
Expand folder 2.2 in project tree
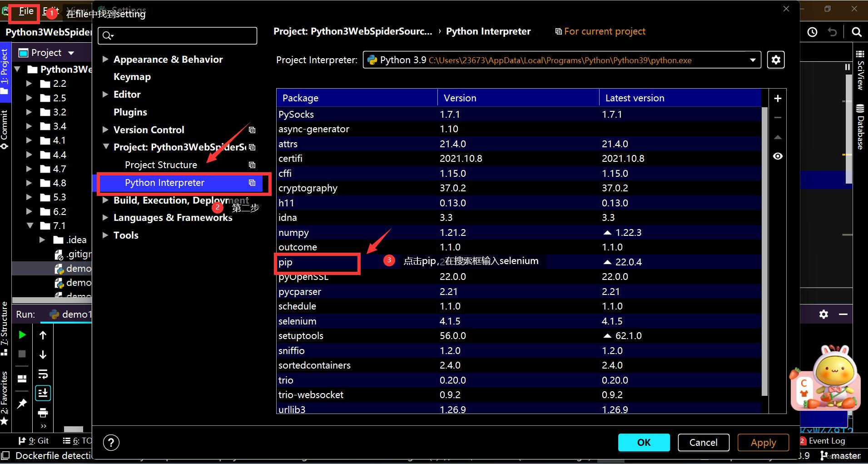pos(29,84)
